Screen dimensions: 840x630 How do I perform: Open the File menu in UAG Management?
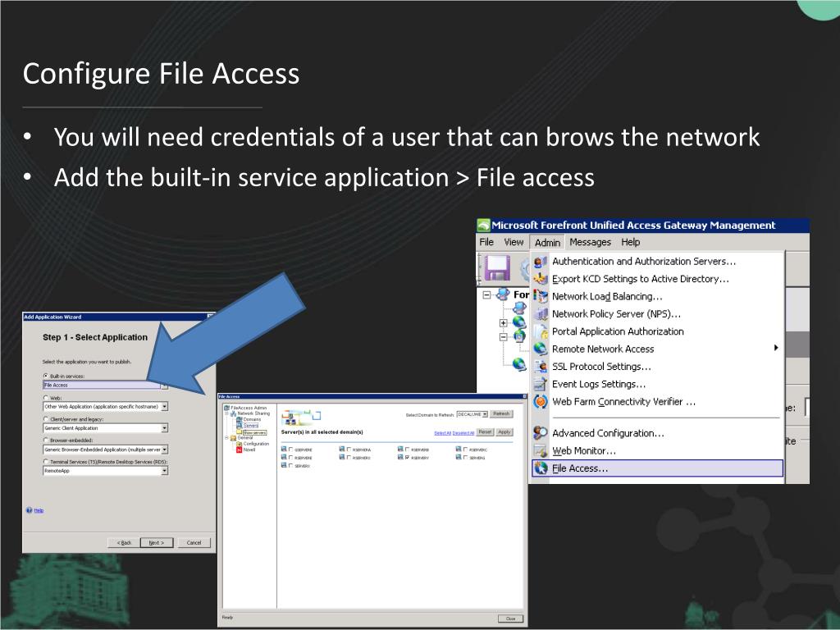point(486,242)
